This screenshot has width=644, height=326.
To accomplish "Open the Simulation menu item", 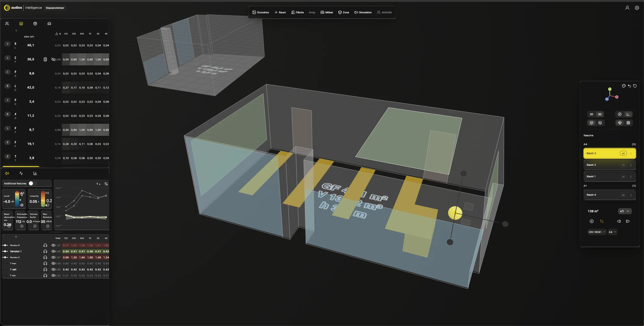I will 363,12.
